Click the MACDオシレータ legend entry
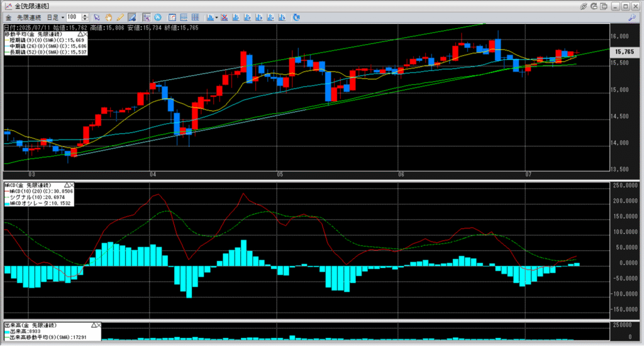The image size is (644, 346). click(x=38, y=203)
